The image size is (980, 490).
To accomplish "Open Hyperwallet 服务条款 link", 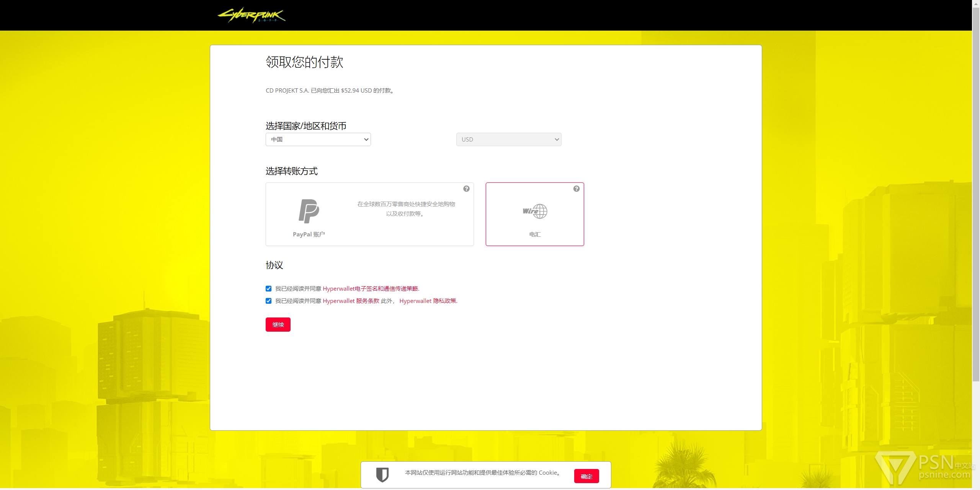I will click(x=351, y=301).
